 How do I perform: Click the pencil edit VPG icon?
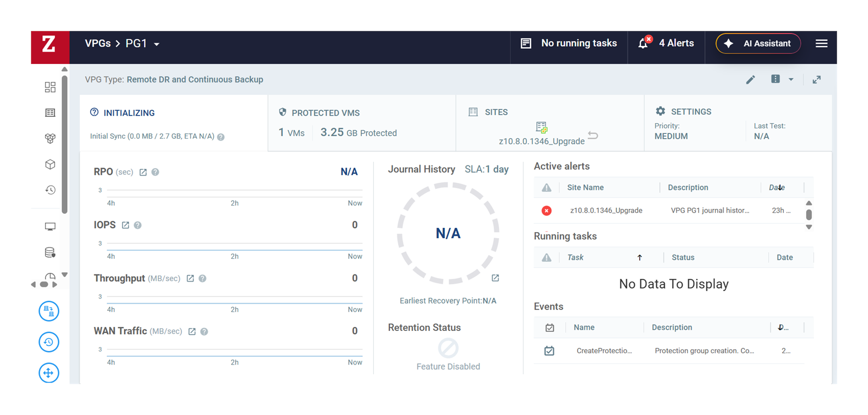pos(750,80)
